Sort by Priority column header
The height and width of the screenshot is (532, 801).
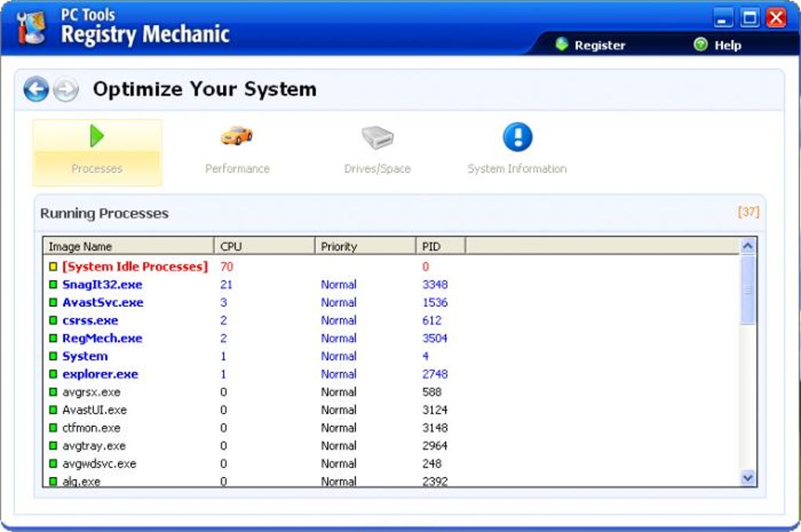pos(365,246)
